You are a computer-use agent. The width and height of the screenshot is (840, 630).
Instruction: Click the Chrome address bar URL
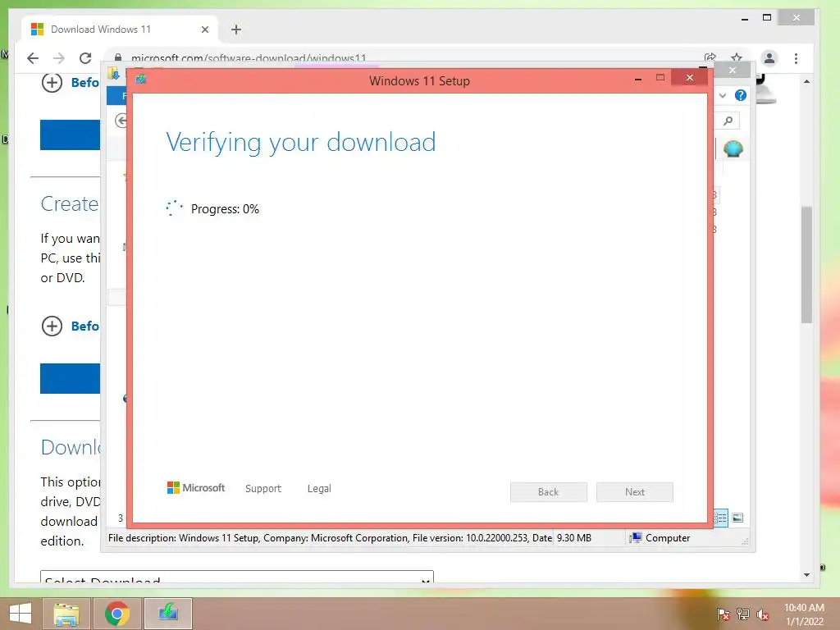[249, 57]
